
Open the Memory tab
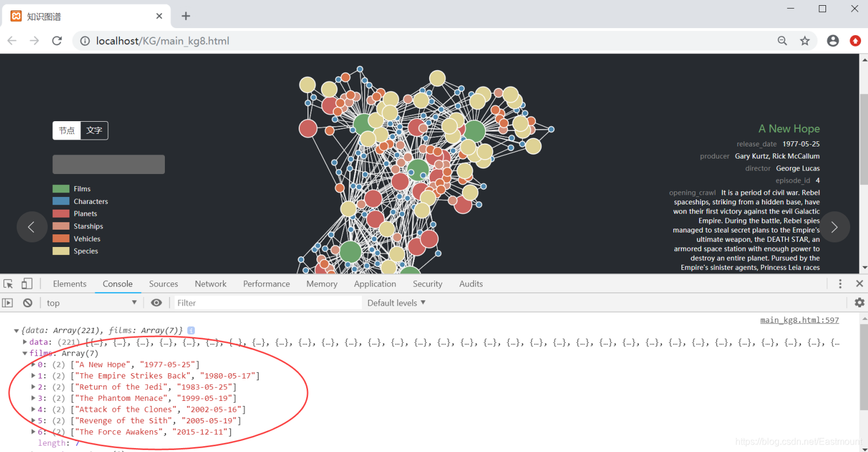pyautogui.click(x=322, y=284)
